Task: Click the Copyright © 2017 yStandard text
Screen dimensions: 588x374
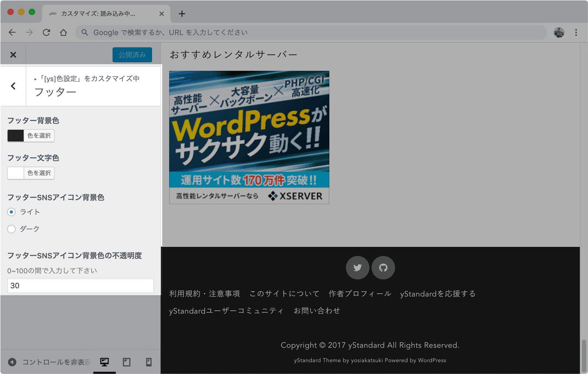Action: pos(370,345)
